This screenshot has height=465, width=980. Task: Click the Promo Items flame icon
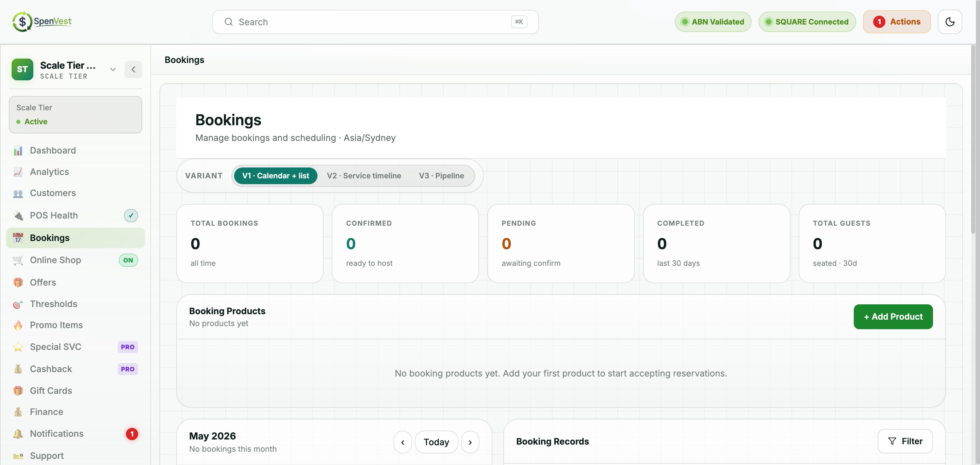tap(18, 325)
